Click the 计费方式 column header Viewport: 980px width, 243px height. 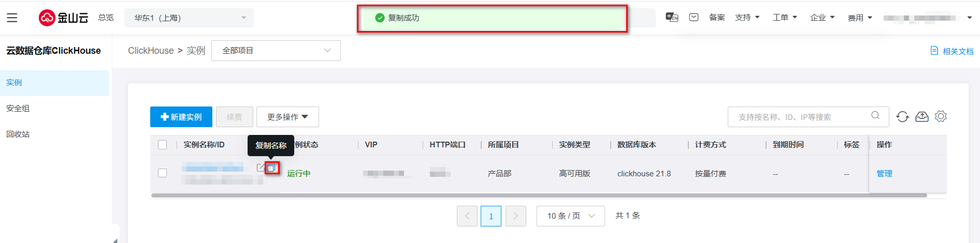click(x=711, y=145)
